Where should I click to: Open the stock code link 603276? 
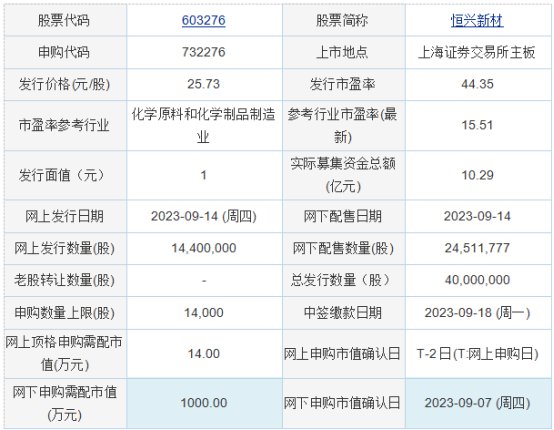(204, 20)
